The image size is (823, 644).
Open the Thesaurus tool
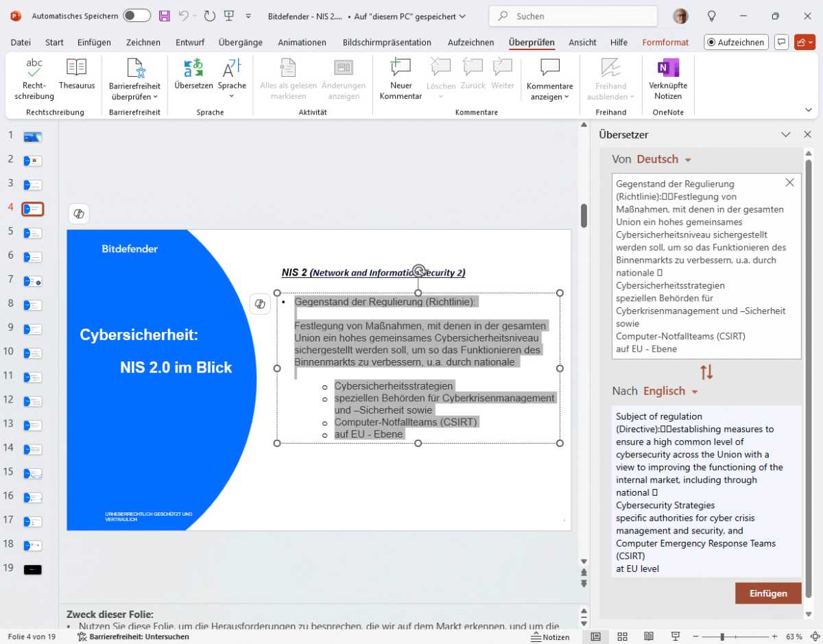tap(77, 74)
